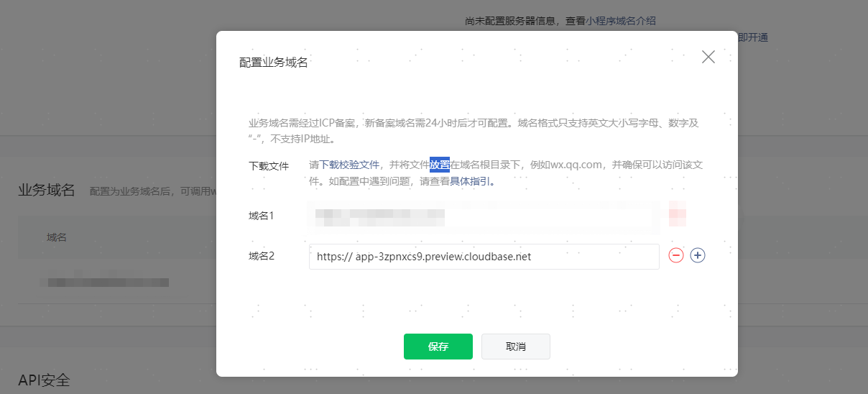The width and height of the screenshot is (868, 394).
Task: Click the ICP备案 notice text
Action: coord(474,131)
